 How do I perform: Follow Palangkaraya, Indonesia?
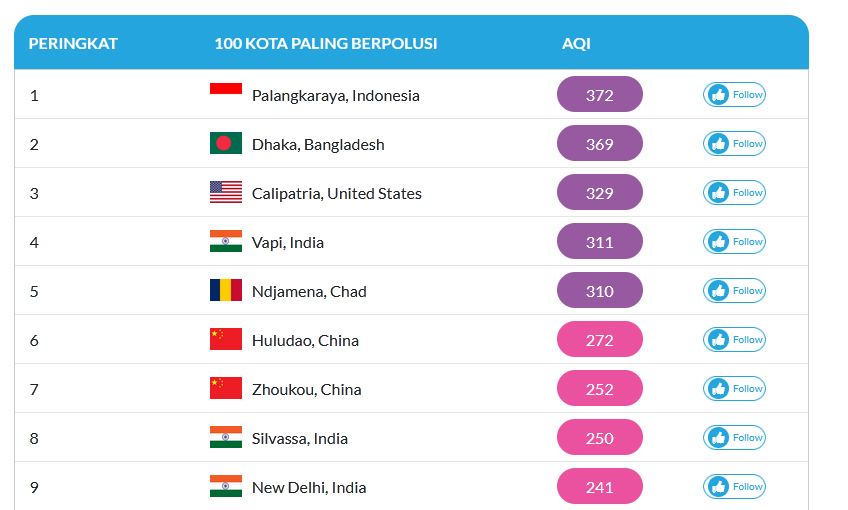734,95
